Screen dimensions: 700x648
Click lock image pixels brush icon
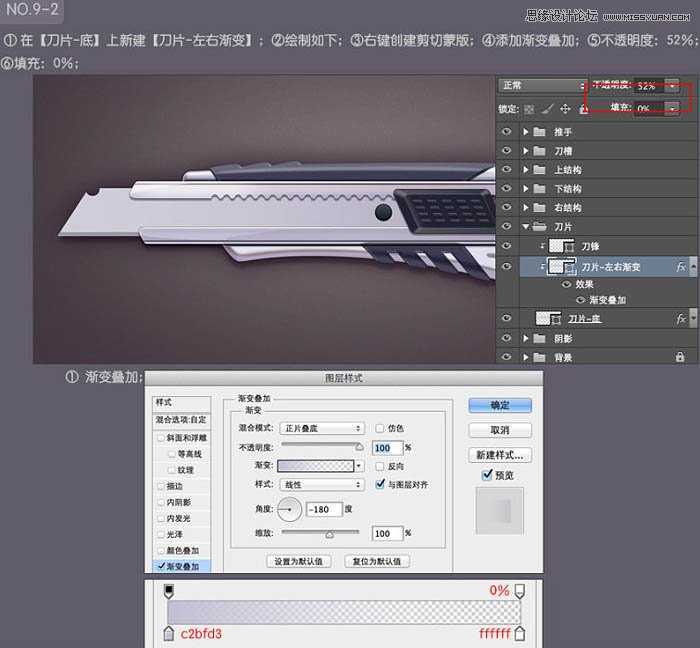click(547, 109)
